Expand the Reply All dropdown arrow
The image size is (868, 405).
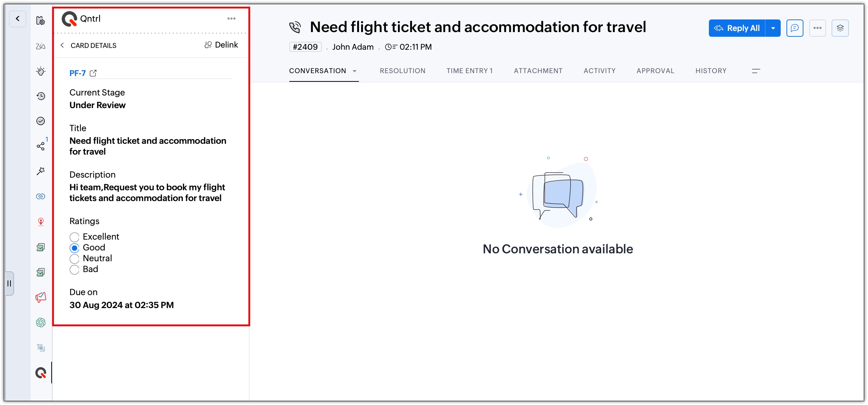coord(773,28)
